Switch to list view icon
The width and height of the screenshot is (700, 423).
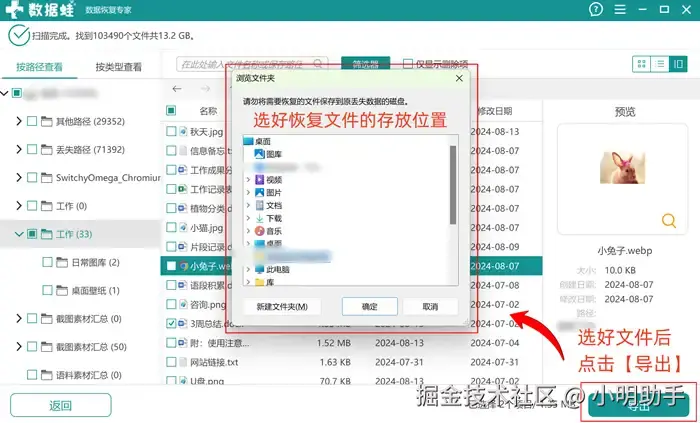tap(660, 64)
